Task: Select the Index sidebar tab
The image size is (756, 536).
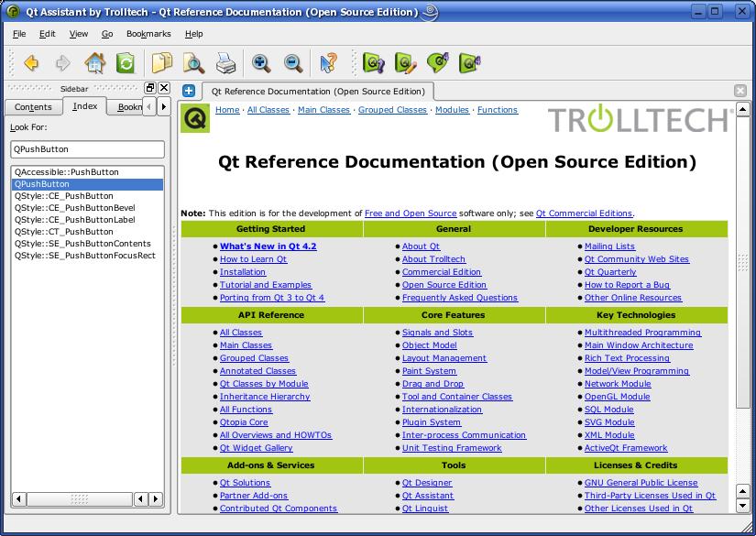Action: [85, 106]
